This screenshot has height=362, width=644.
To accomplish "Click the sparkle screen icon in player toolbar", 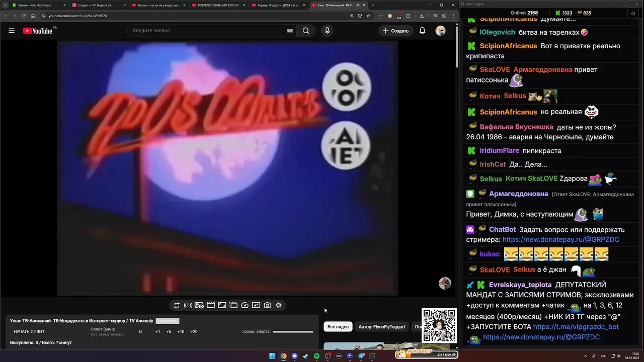I will (x=256, y=305).
